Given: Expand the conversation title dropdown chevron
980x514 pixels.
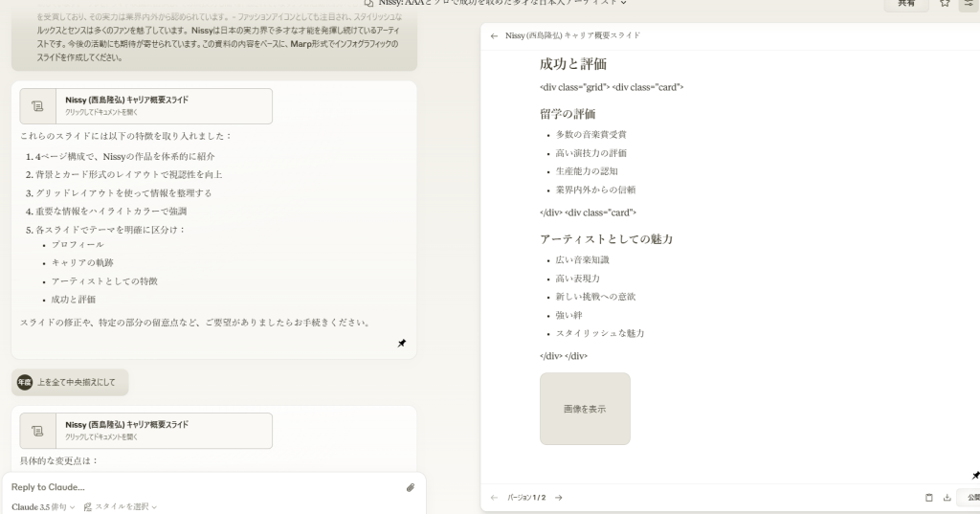Looking at the screenshot, I should (624, 3).
